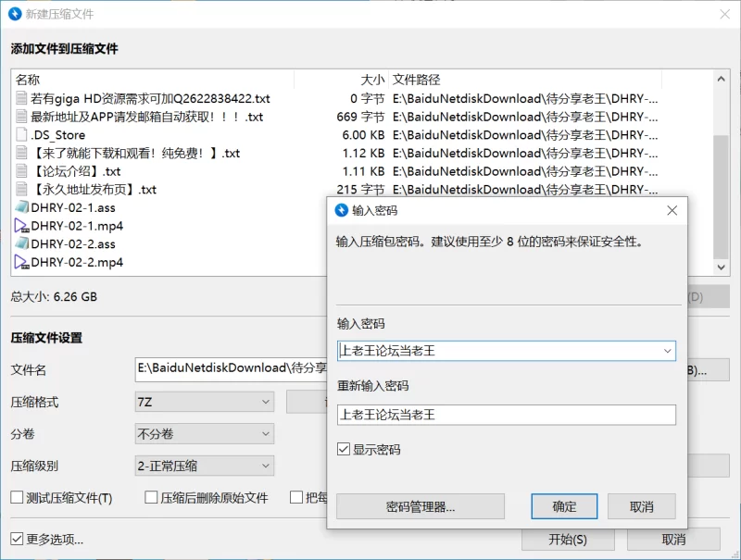Click the DHRY-02-2.ass subtitle file icon
Image resolution: width=741 pixels, height=560 pixels.
pyautogui.click(x=22, y=244)
